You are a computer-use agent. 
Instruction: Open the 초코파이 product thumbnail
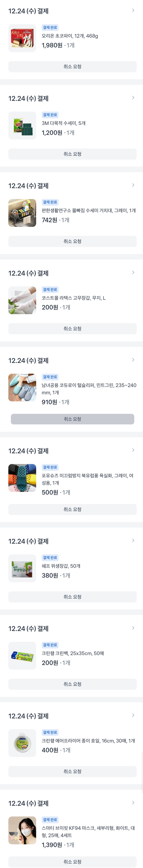[22, 38]
